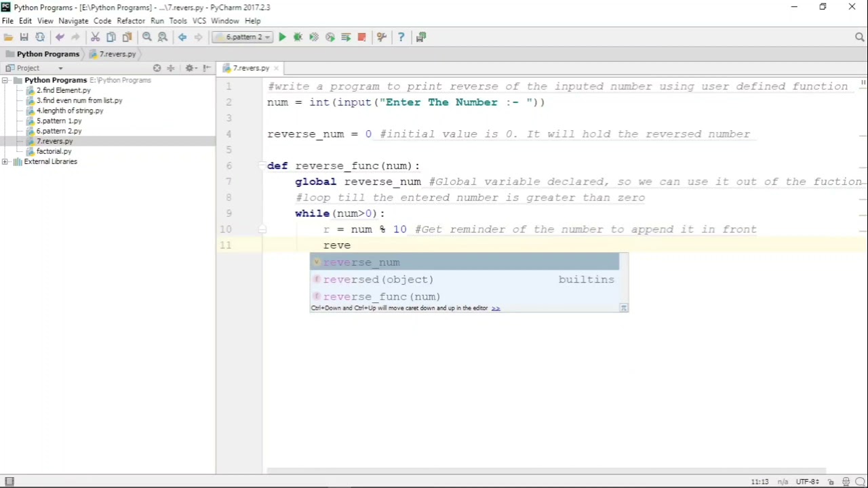Click the Undo arrow icon
868x488 pixels.
tap(60, 37)
